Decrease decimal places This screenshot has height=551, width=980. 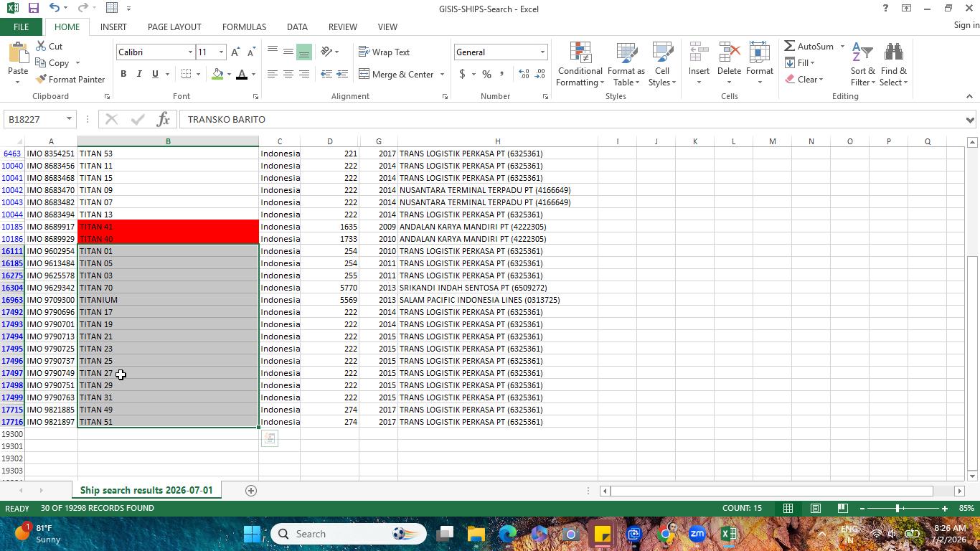tap(540, 75)
